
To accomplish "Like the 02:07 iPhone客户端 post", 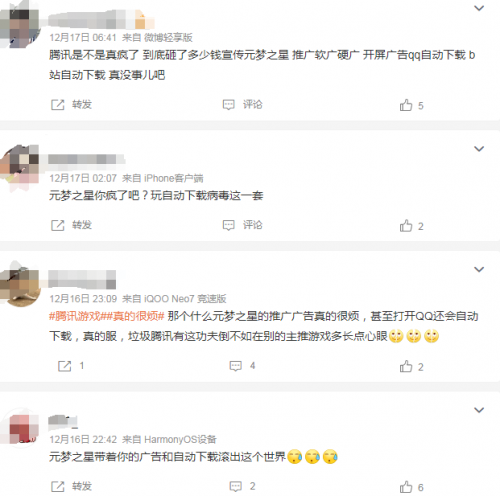I will (x=412, y=226).
